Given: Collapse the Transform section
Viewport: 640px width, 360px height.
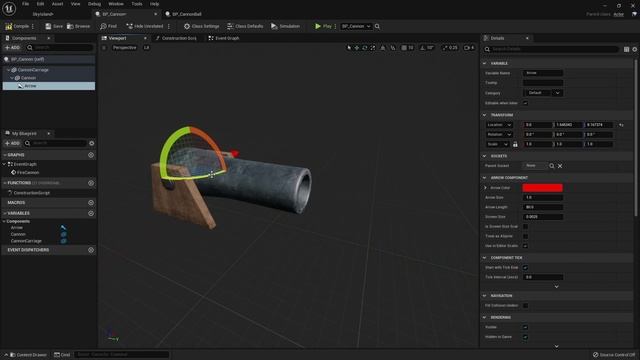Looking at the screenshot, I should [x=484, y=115].
